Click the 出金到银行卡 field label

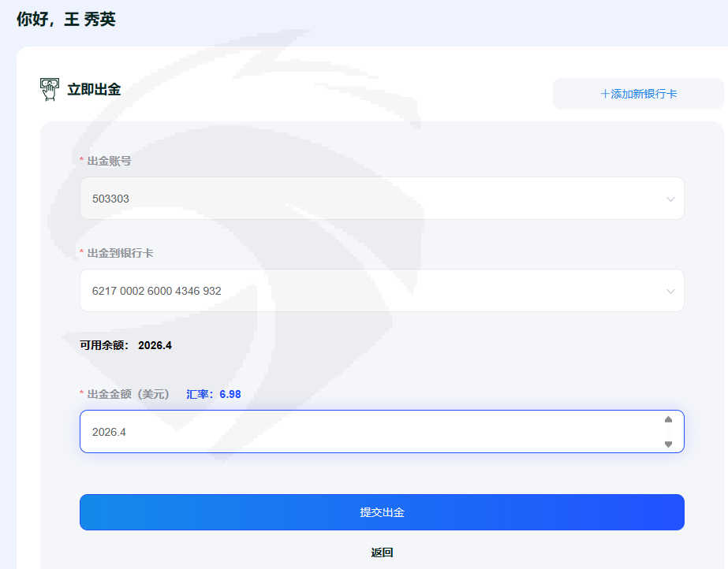(120, 253)
